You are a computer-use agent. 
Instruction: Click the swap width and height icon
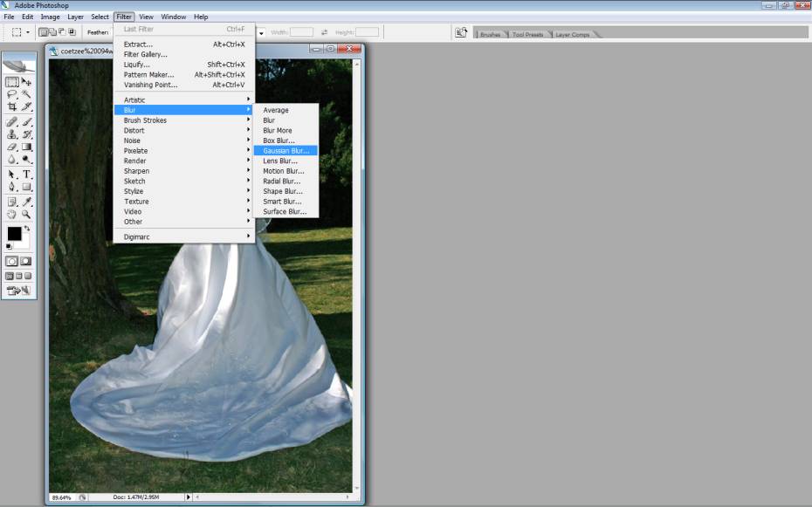click(x=324, y=32)
